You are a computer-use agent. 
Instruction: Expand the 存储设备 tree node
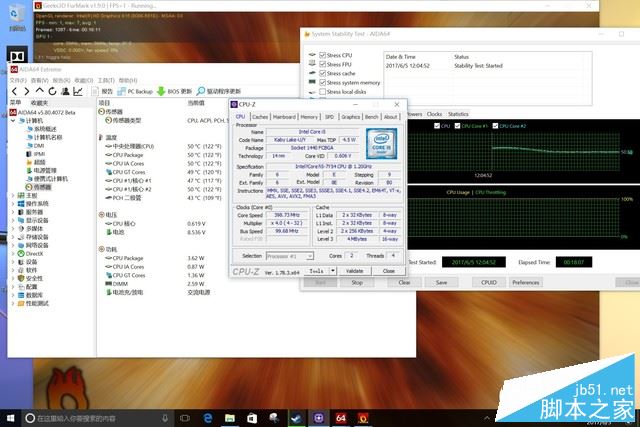(13, 237)
